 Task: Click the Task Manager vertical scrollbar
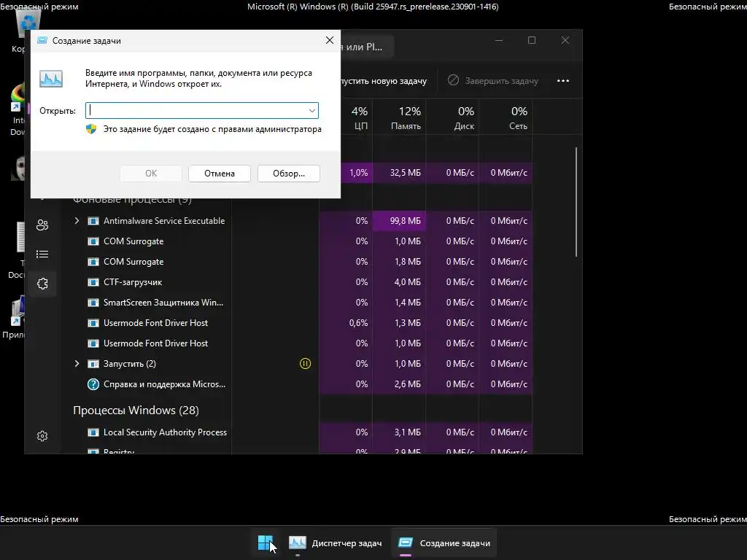[x=576, y=202]
